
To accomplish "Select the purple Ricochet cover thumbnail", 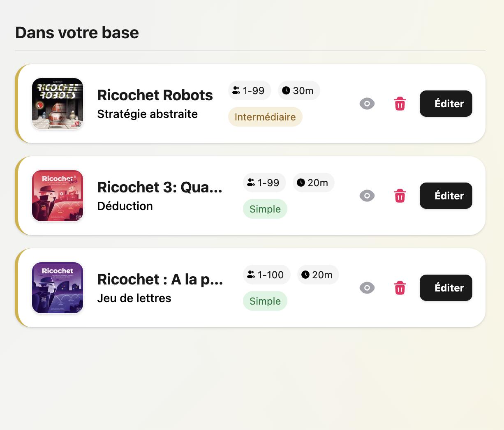I will coord(58,288).
